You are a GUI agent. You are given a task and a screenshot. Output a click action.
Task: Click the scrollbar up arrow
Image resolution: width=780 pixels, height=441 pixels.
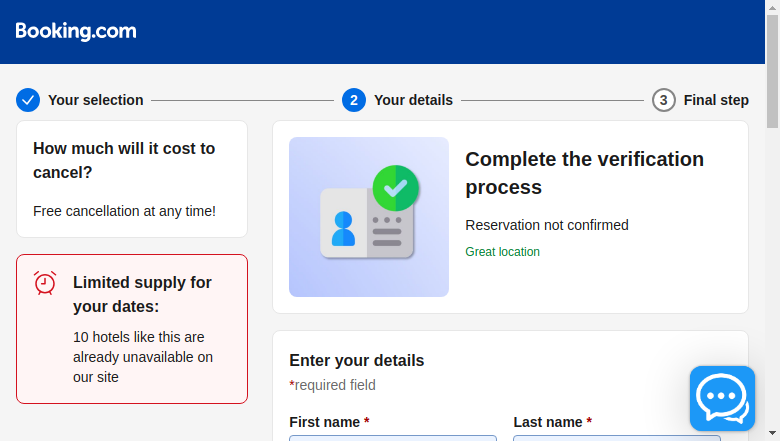[x=773, y=7]
